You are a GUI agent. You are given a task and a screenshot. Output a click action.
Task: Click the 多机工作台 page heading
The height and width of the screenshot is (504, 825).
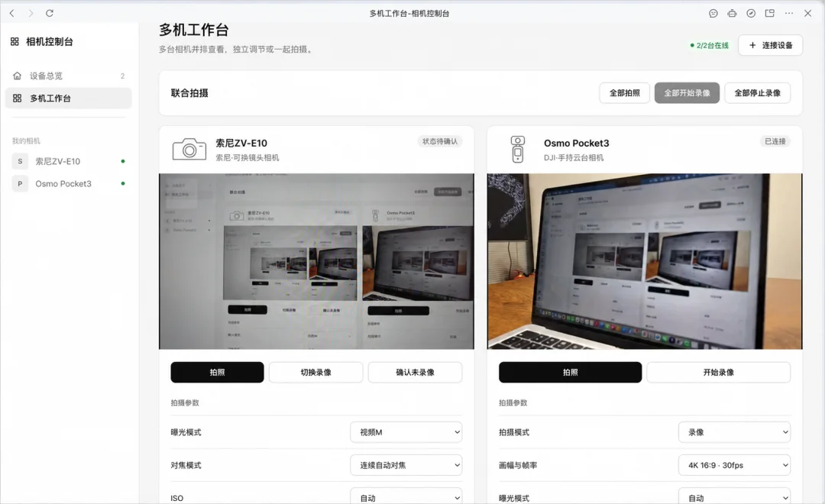click(x=193, y=30)
